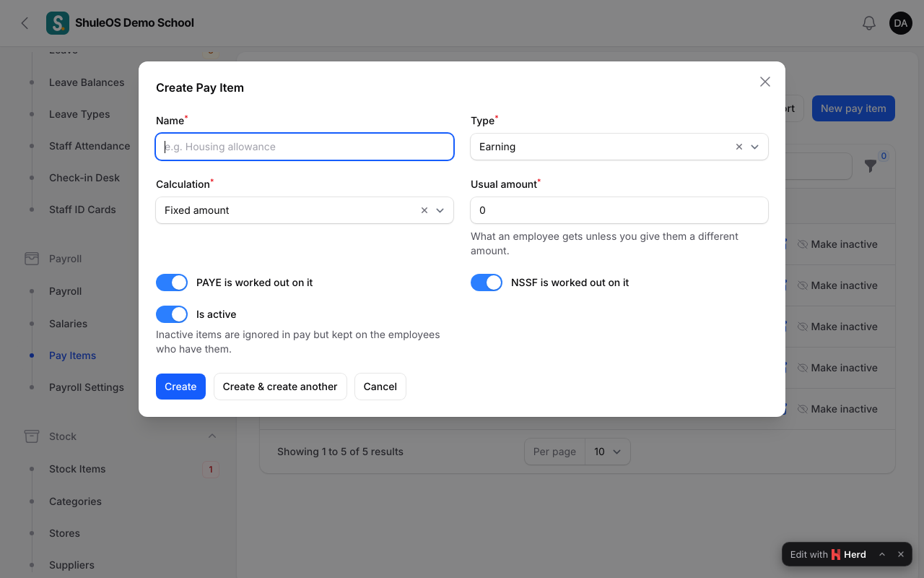This screenshot has height=578, width=924.
Task: Click the Stock Items badge showing 1
Action: [211, 470]
